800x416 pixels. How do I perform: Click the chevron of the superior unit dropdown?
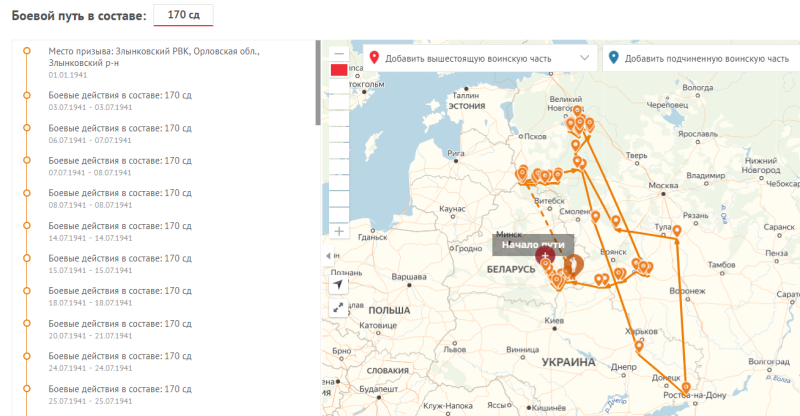(x=585, y=59)
